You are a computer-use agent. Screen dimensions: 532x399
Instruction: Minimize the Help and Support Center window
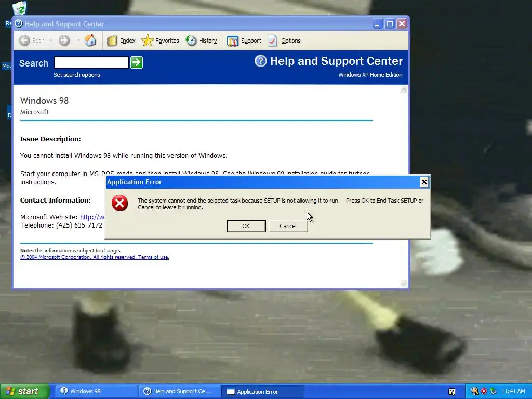pos(378,24)
